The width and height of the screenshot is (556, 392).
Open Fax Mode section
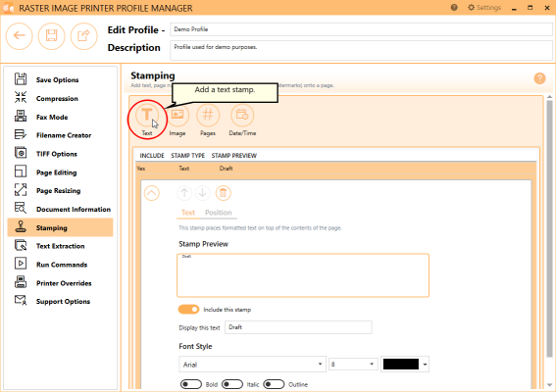coord(60,117)
